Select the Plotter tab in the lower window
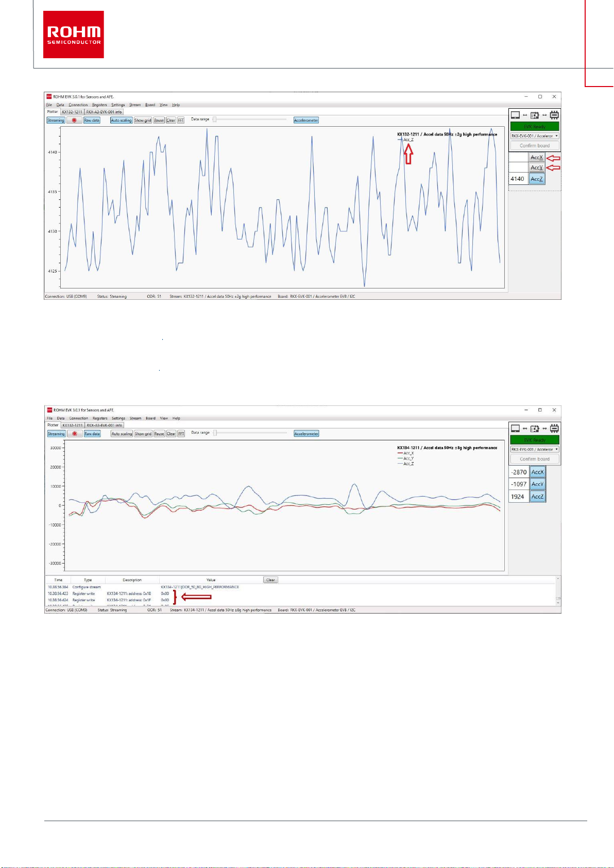The height and width of the screenshot is (868, 614). tap(53, 425)
